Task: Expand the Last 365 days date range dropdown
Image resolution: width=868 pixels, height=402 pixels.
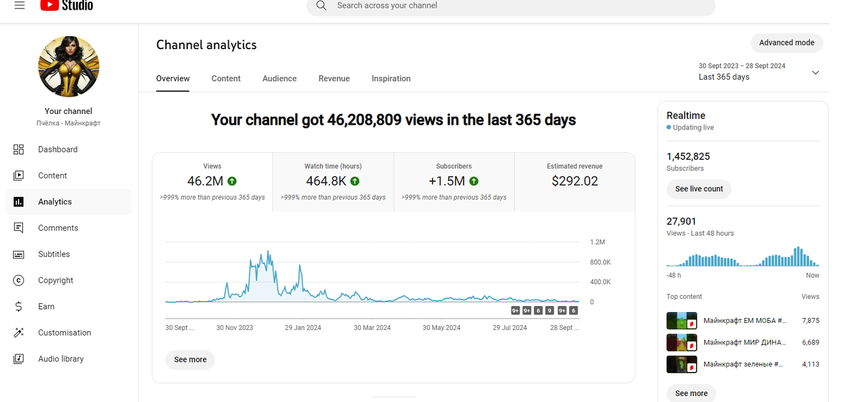Action: [x=815, y=73]
